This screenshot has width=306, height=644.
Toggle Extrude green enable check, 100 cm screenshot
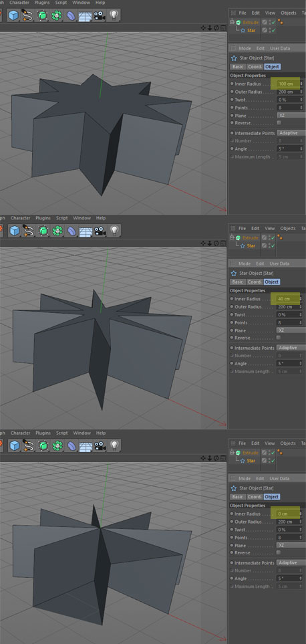point(273,22)
